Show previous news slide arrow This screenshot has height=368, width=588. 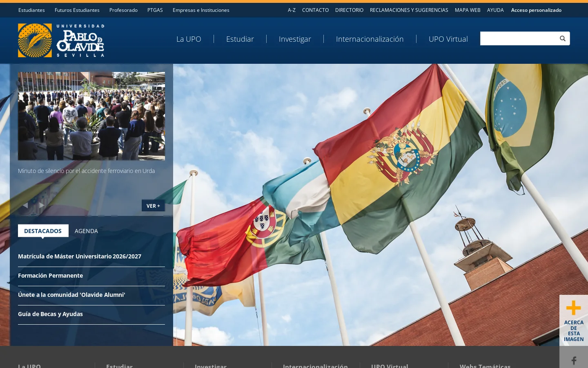tap(25, 205)
